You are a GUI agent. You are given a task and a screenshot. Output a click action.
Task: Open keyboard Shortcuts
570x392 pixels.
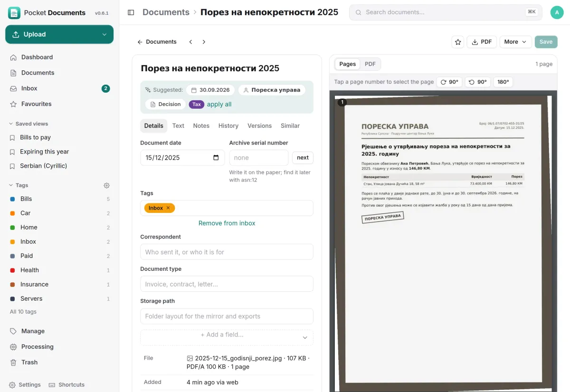point(67,385)
